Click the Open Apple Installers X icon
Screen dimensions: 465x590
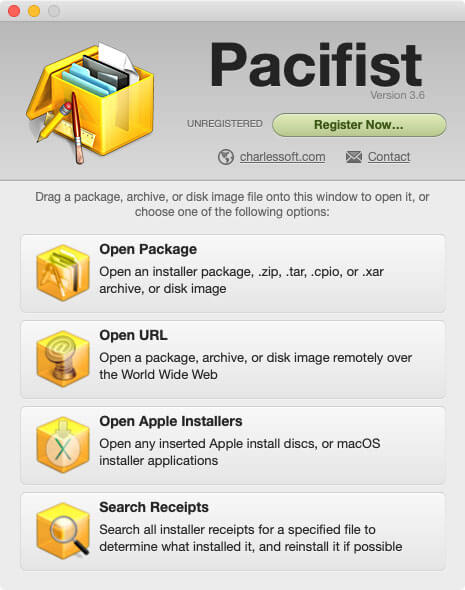point(63,445)
